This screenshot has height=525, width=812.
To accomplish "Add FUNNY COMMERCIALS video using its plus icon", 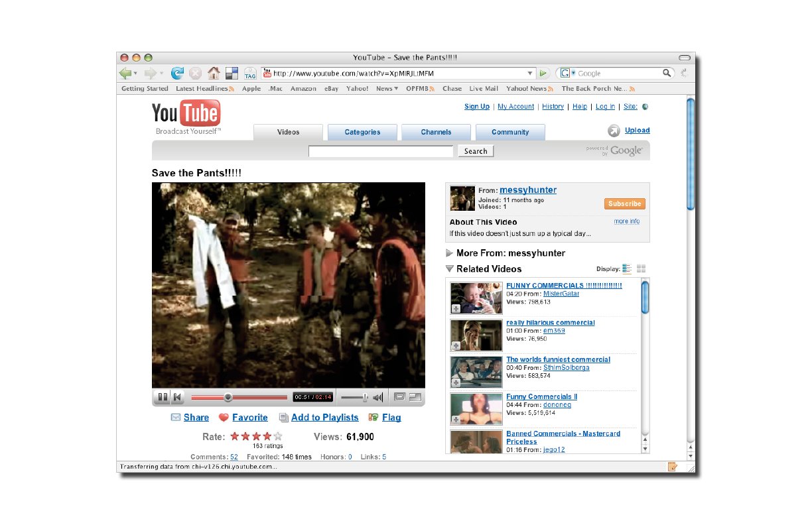I will pos(456,309).
